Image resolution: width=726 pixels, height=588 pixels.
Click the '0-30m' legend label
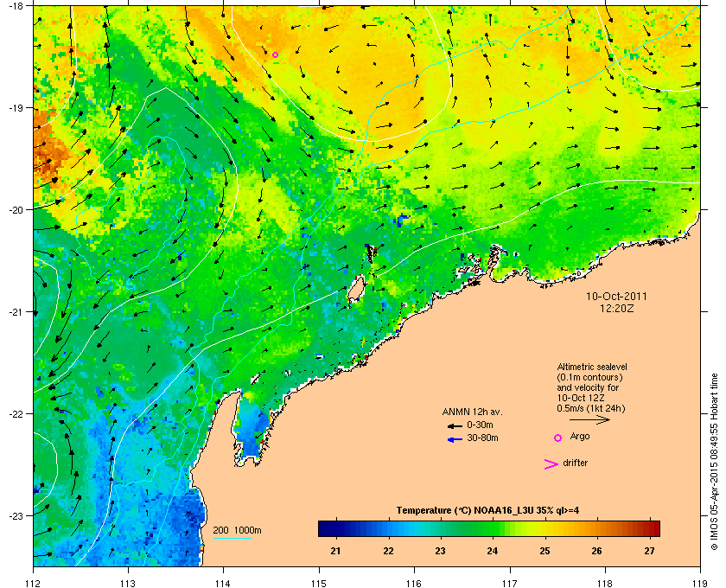[480, 425]
